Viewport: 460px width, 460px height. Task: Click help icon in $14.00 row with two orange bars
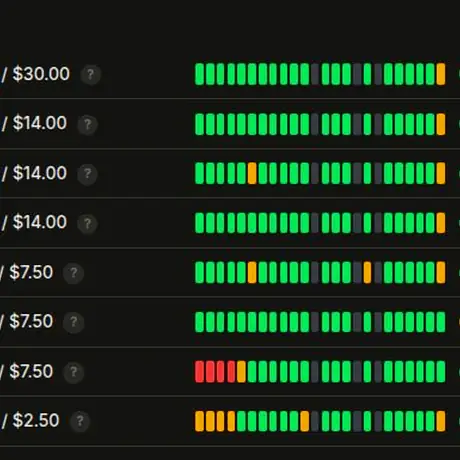pyautogui.click(x=87, y=174)
